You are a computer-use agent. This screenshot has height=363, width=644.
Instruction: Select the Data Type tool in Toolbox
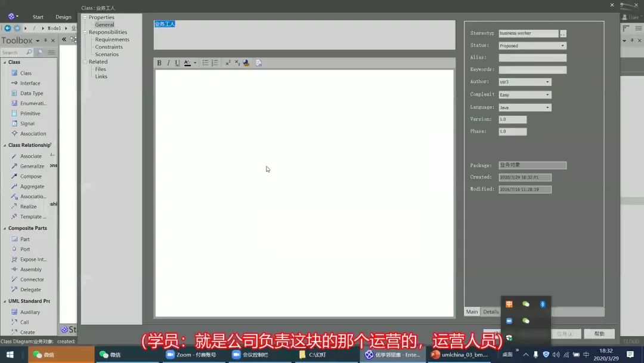tap(31, 93)
